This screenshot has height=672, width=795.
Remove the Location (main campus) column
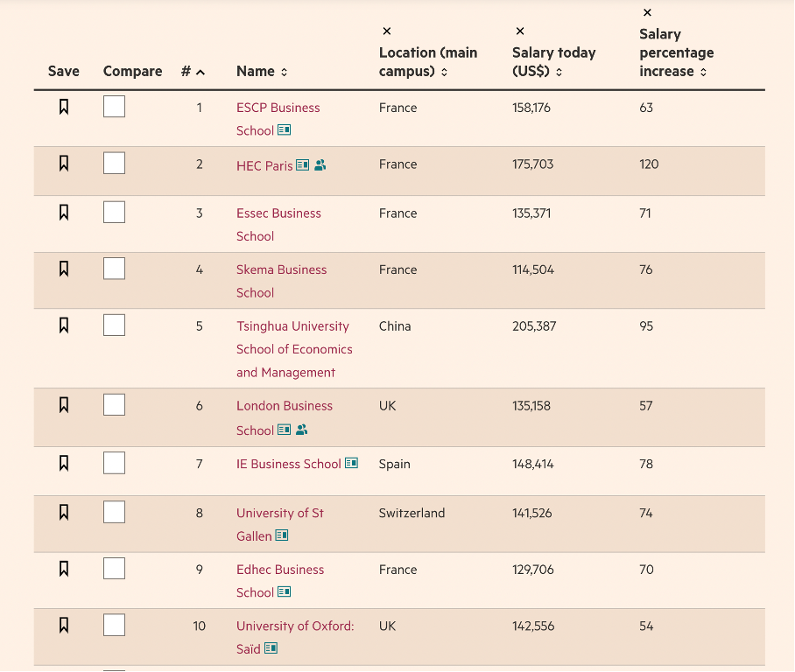coord(387,31)
